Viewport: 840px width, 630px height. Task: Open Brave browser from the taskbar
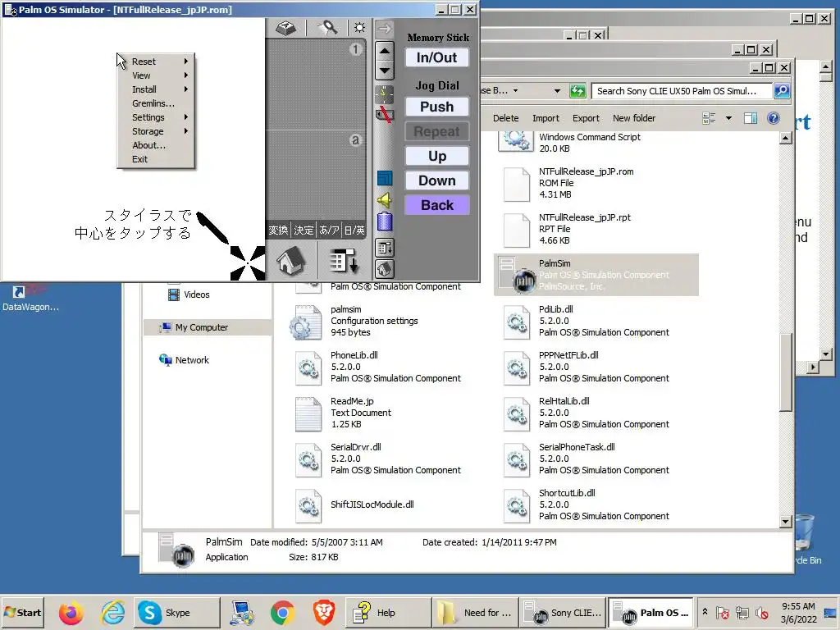(x=324, y=612)
